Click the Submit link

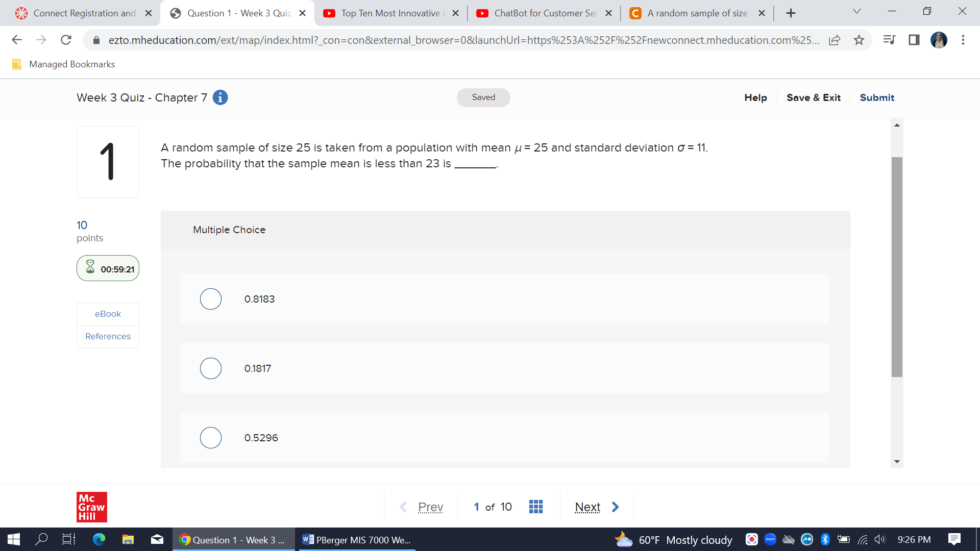tap(876, 97)
